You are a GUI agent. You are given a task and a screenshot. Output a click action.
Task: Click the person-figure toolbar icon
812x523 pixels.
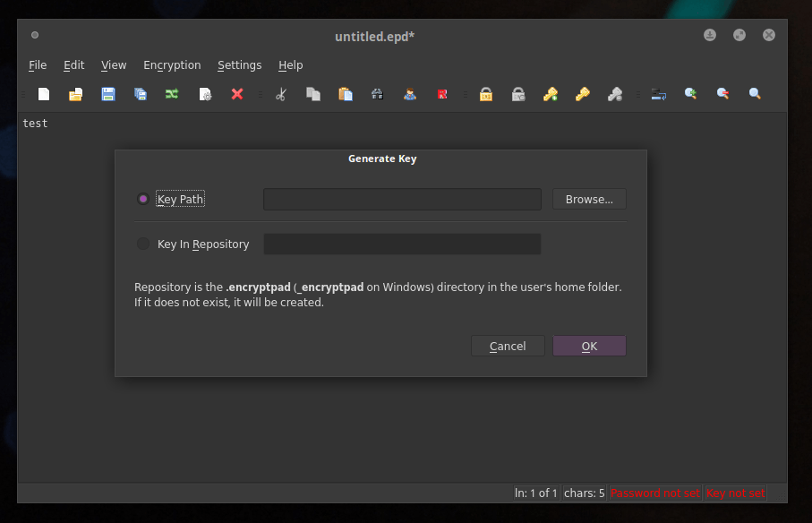click(x=410, y=94)
